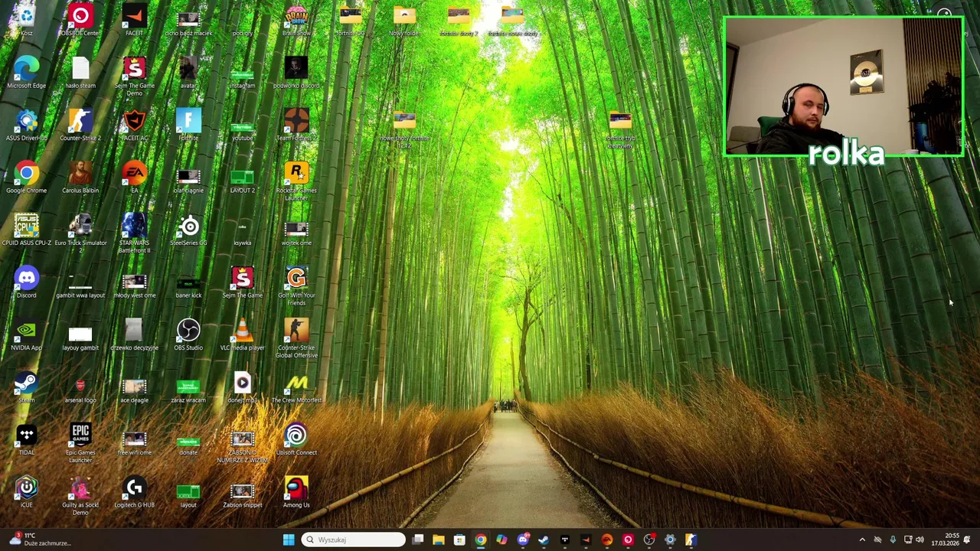Open the Recycle Bin (Kosz) desktop icon
980x551 pixels.
click(x=26, y=21)
